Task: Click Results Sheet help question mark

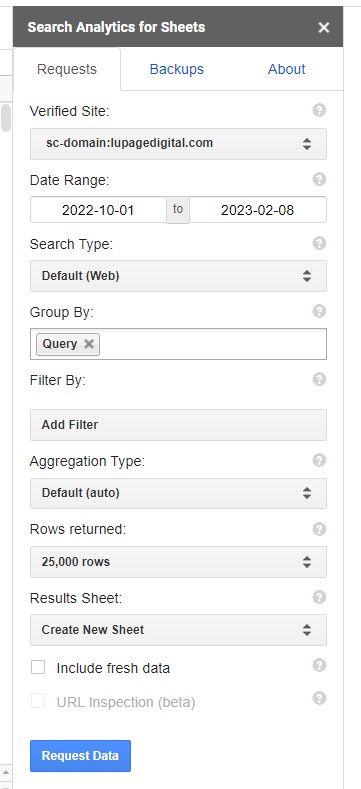Action: [319, 597]
